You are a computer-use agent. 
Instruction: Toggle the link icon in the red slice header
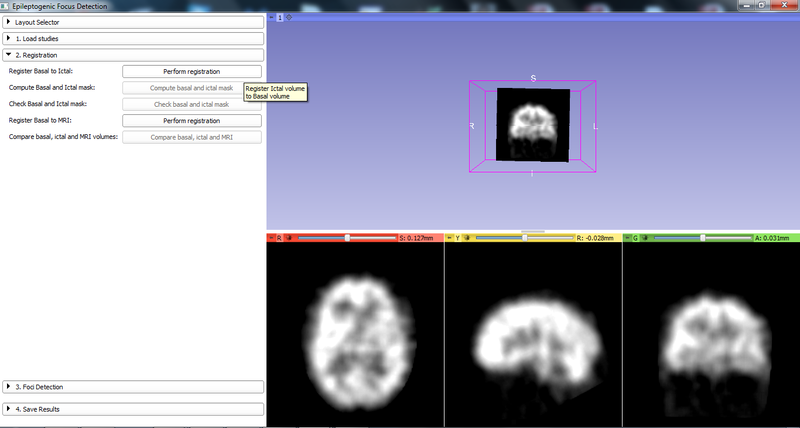(x=291, y=238)
